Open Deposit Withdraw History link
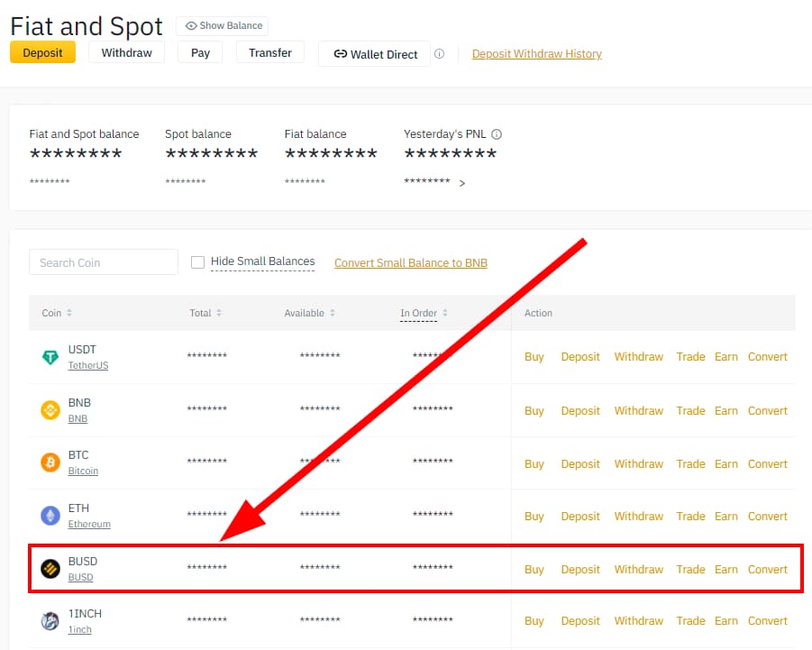This screenshot has width=812, height=650. click(x=536, y=54)
